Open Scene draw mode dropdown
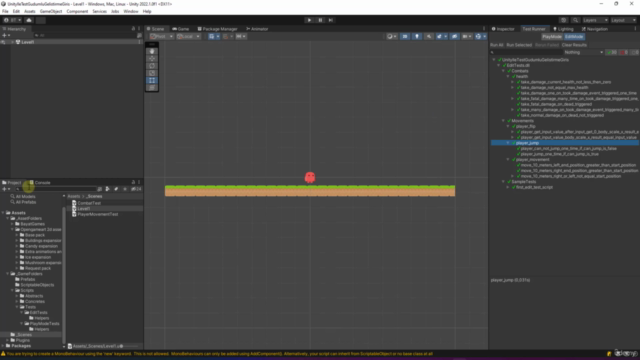640x360 pixels. (391, 36)
